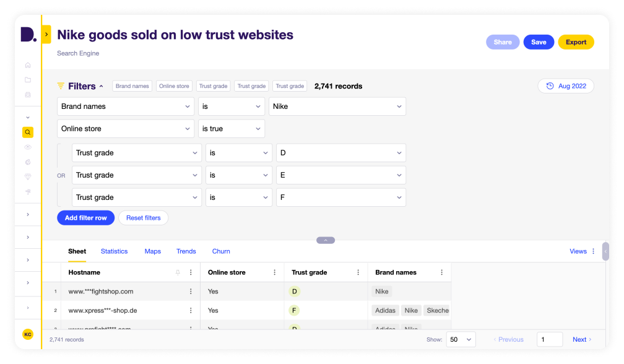The height and width of the screenshot is (364, 624).
Task: Collapse the sidebar section above the search icon
Action: (28, 118)
